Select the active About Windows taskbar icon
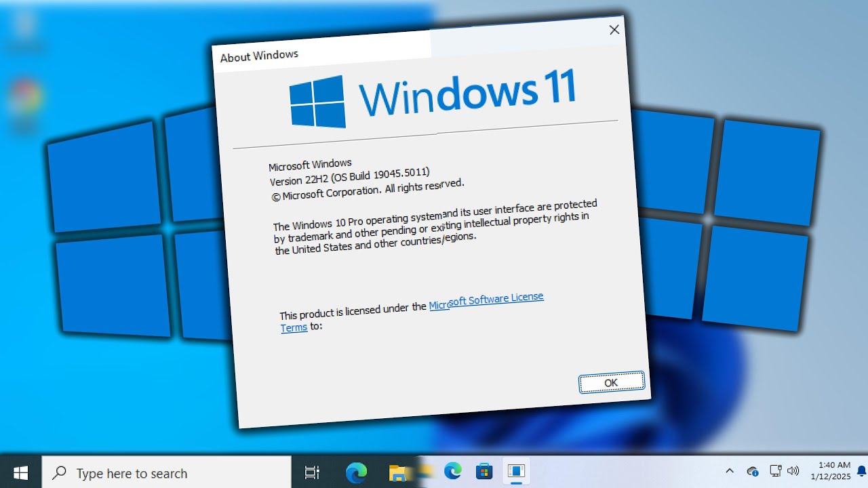868x488 pixels. (517, 471)
